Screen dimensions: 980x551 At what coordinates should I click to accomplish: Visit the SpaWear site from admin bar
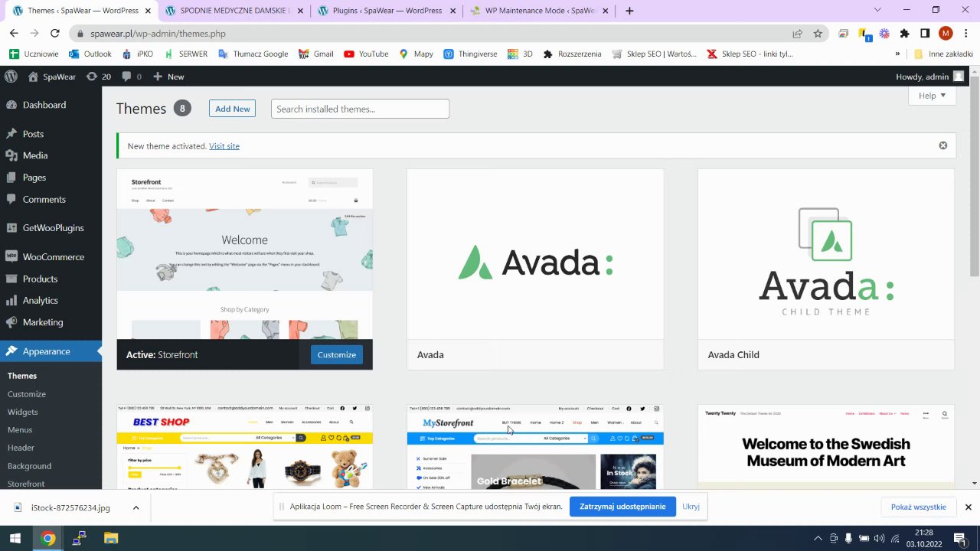[52, 77]
